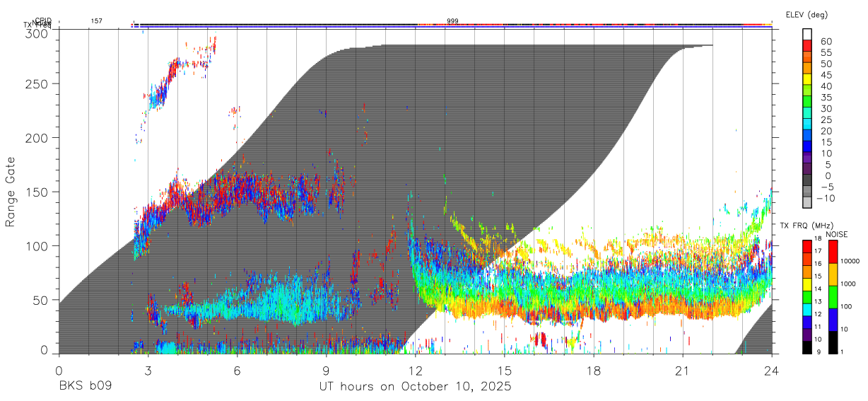This screenshot has height=401, width=868.
Task: Click the white top segment of the ELEV color bar
Action: point(808,33)
